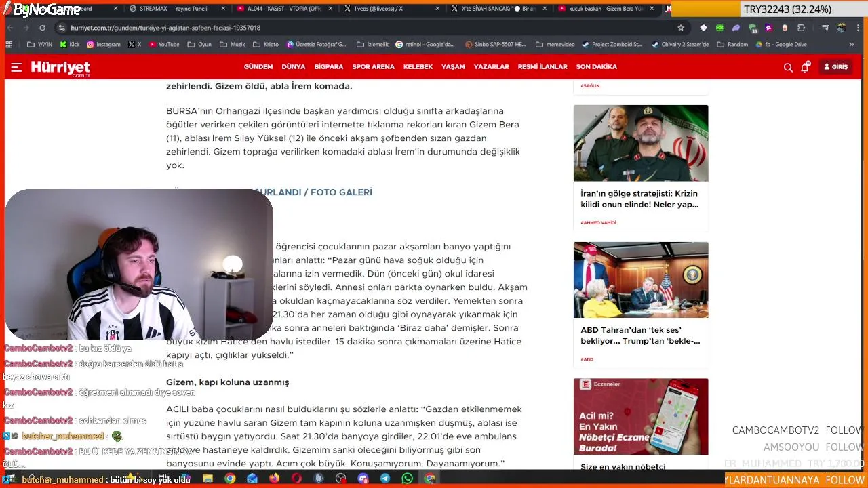Open the FOTO GALERİ link
868x488 pixels.
[341, 192]
